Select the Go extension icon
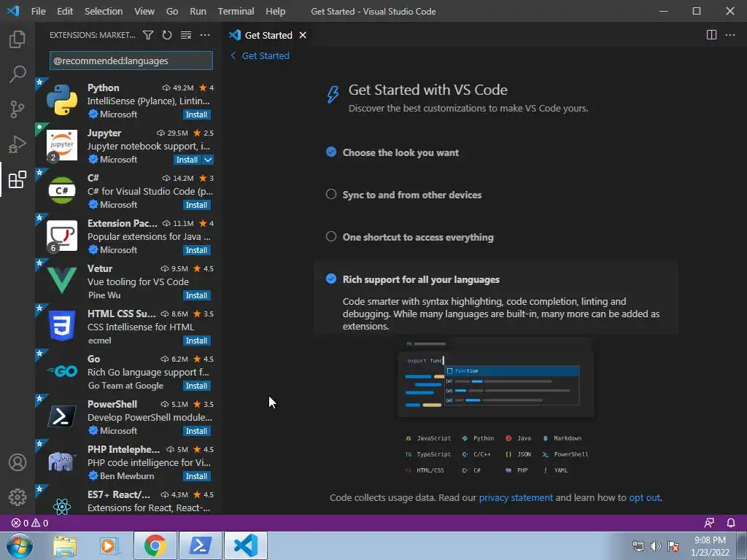Screen dimensions: 747x560 62,371
